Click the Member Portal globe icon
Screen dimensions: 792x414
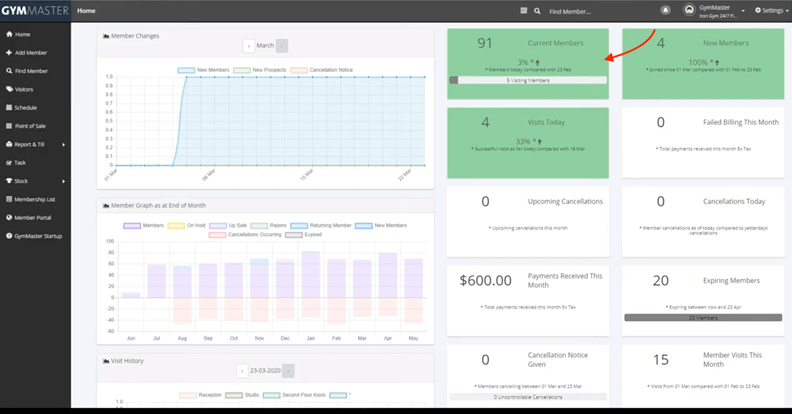pyautogui.click(x=9, y=217)
